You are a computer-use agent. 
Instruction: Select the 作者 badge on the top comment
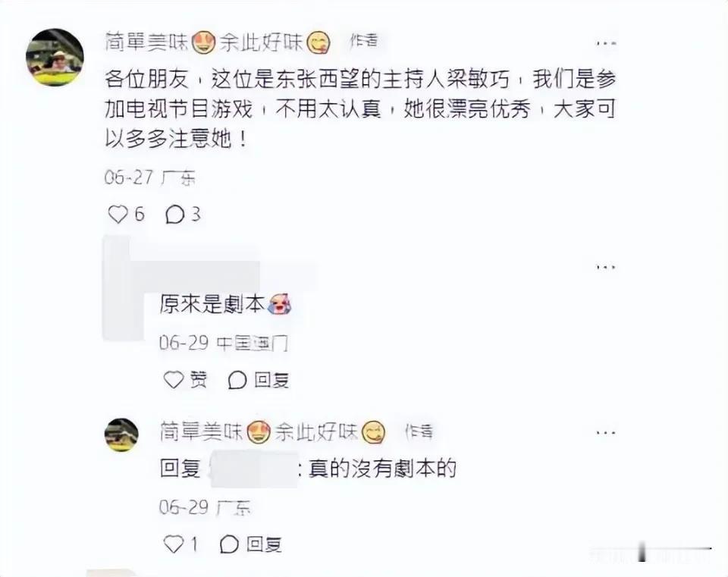(363, 41)
